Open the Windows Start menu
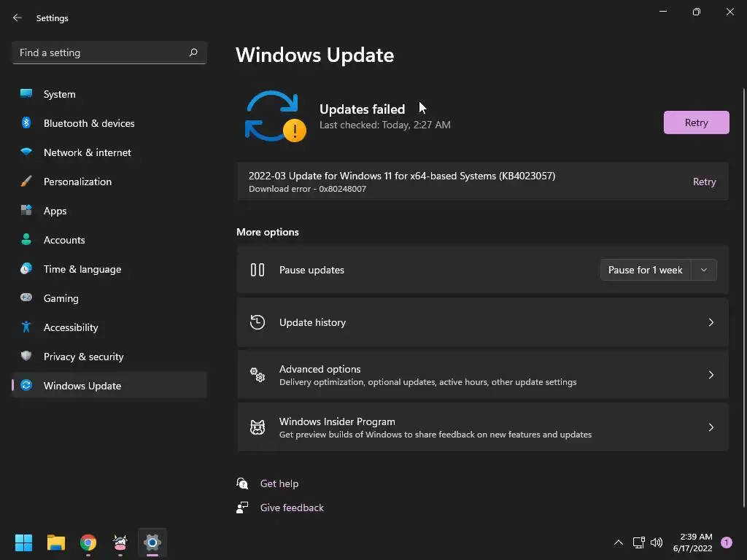The width and height of the screenshot is (747, 560). pos(23,542)
